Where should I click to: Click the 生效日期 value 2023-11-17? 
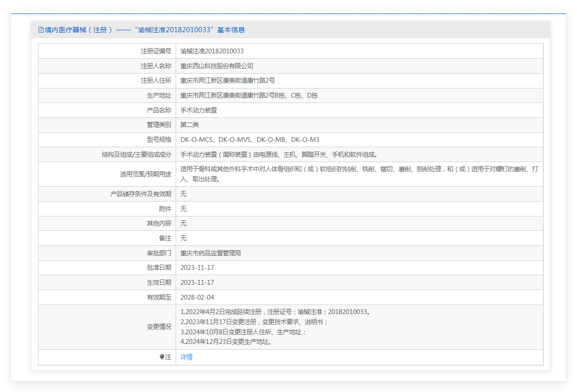tap(197, 282)
